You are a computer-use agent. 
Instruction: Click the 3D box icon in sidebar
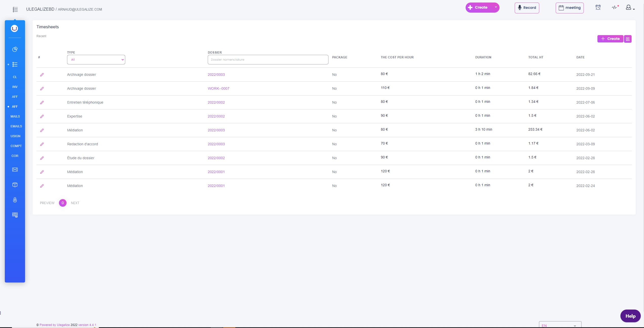(15, 185)
